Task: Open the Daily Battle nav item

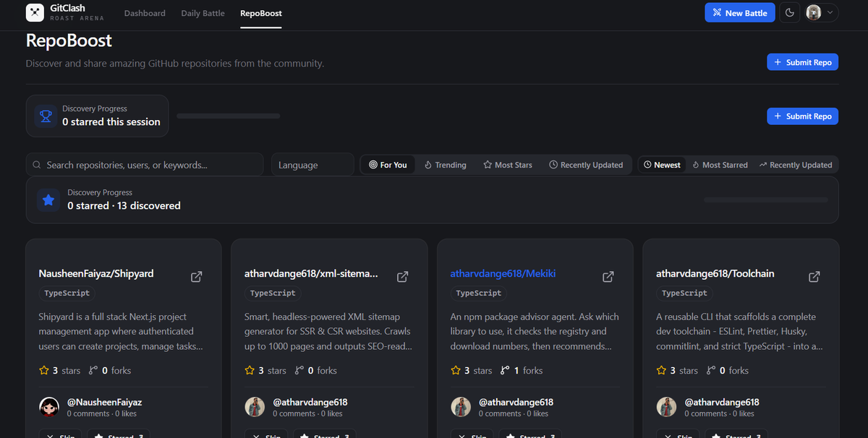Action: (x=203, y=13)
